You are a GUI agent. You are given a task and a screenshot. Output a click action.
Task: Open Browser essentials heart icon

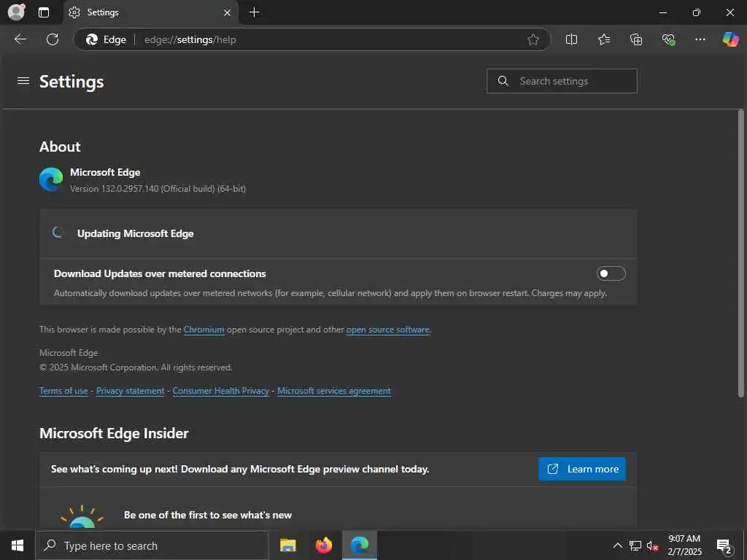(x=668, y=39)
